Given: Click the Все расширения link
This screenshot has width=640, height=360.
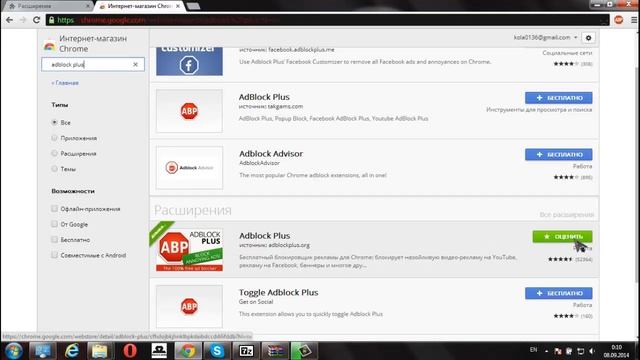Looking at the screenshot, I should [567, 215].
